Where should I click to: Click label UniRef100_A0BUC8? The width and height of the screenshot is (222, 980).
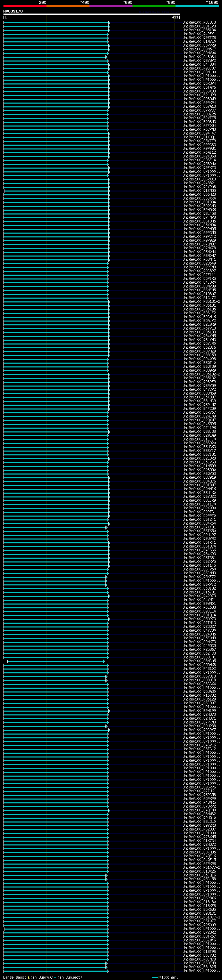(199, 680)
